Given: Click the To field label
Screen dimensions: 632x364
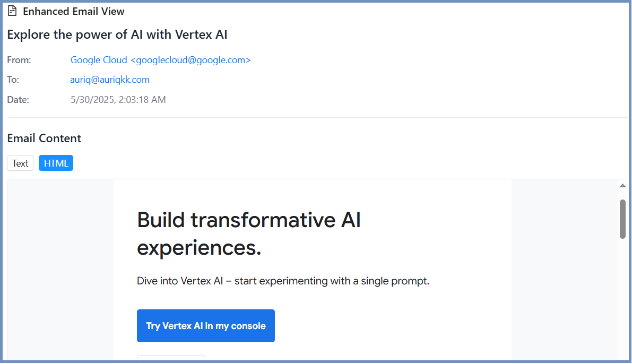Looking at the screenshot, I should pos(13,80).
